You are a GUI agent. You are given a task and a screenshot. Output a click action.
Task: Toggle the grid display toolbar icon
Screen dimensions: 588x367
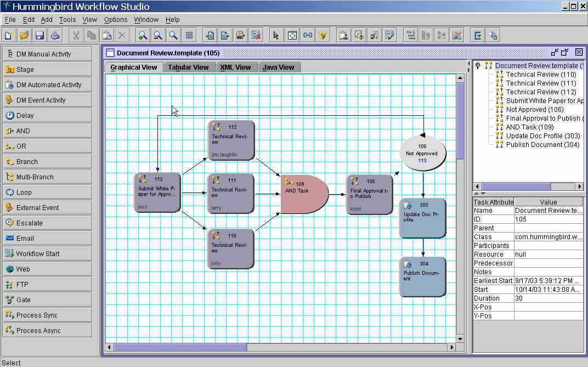point(189,36)
